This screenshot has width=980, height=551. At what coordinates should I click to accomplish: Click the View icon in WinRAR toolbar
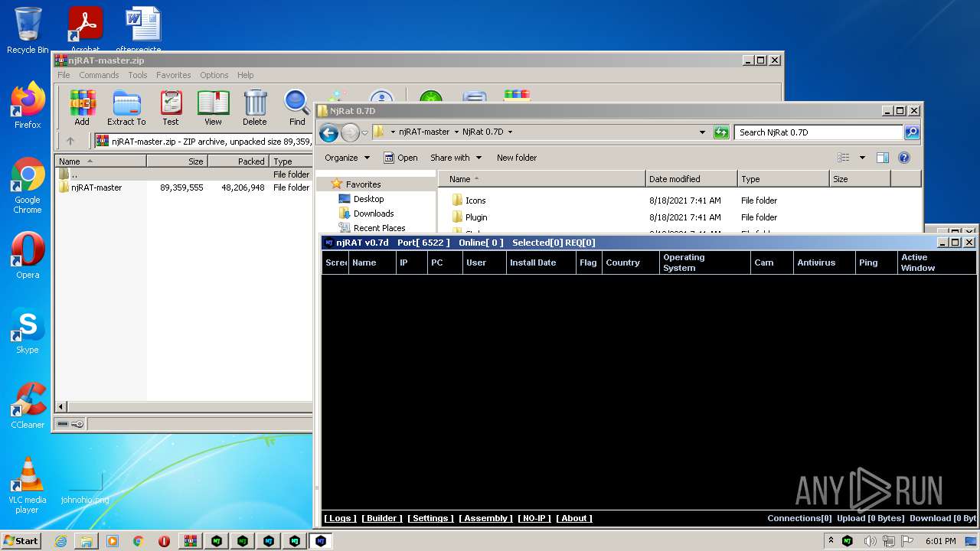click(x=213, y=108)
